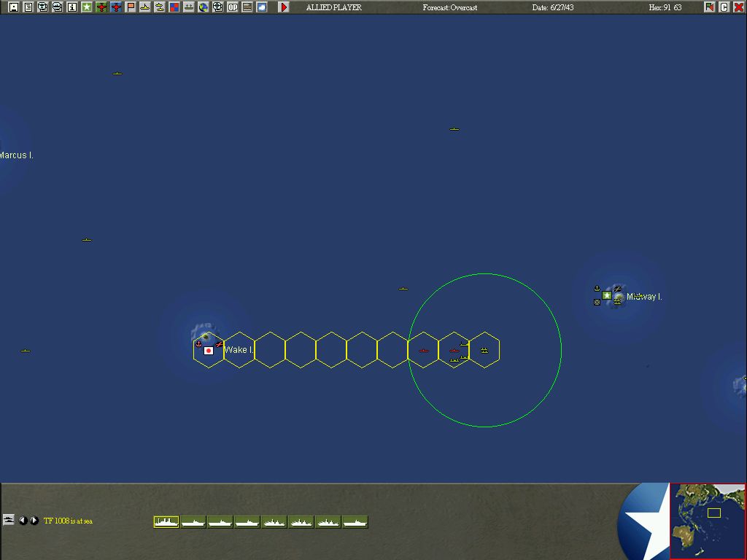Viewport: 747px width, 560px height.
Task: Click the ALLIED PLAYER label
Action: coord(333,7)
